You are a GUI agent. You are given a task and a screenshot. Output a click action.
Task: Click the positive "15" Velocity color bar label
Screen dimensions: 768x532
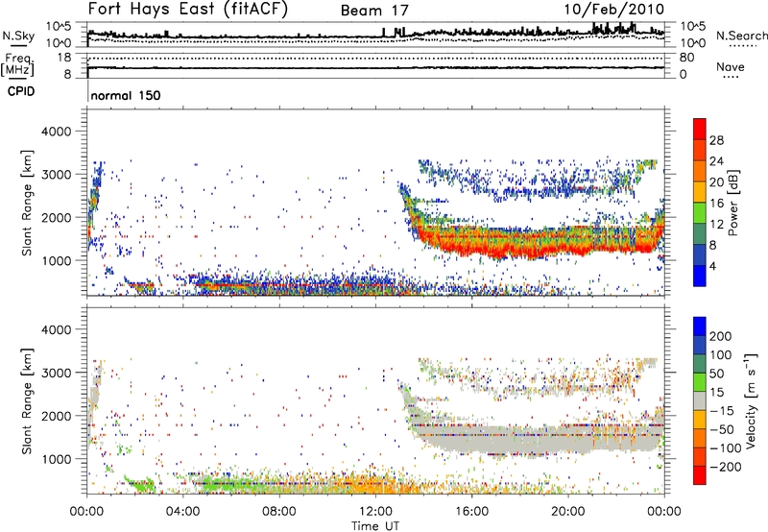pyautogui.click(x=716, y=393)
